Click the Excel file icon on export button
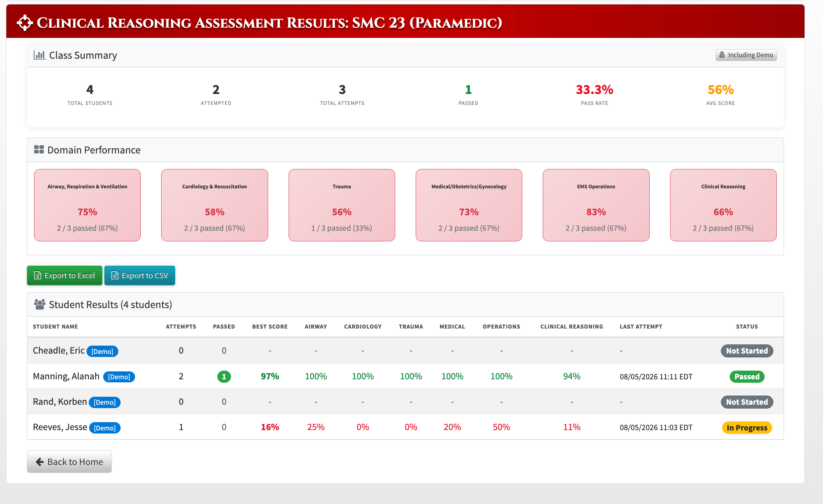Viewport: 823px width, 504px height. (x=38, y=275)
